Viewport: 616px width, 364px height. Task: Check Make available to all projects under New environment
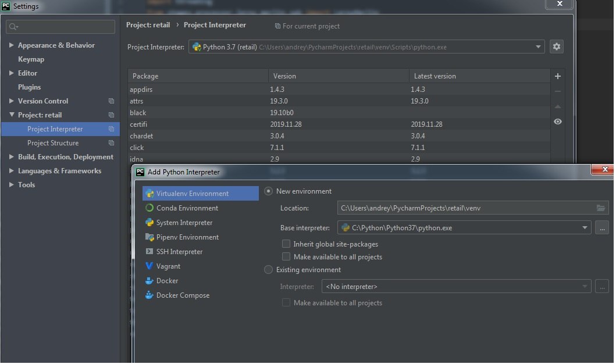click(x=287, y=257)
